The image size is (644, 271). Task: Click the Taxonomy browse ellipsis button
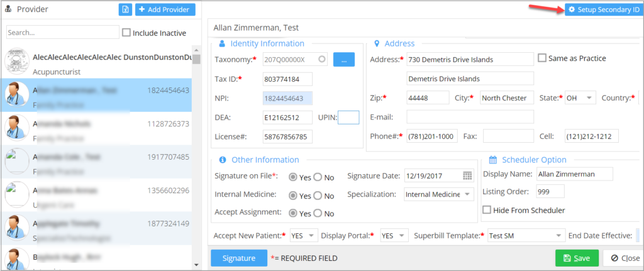tap(344, 59)
